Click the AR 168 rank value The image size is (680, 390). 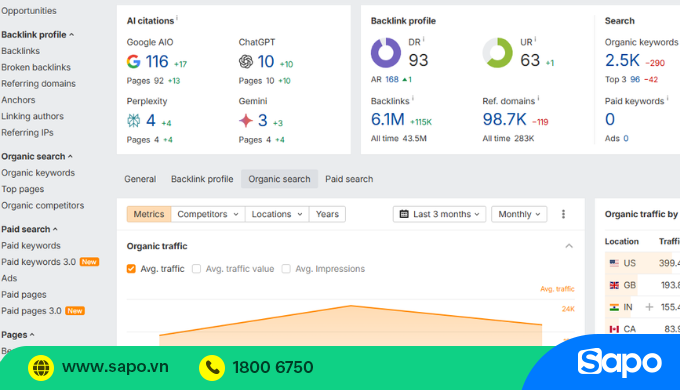[392, 79]
